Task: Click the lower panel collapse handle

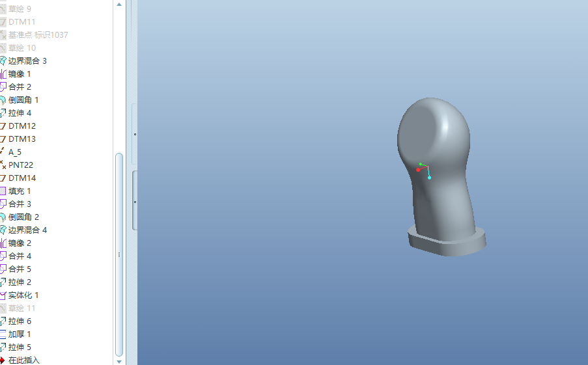Action: point(135,202)
